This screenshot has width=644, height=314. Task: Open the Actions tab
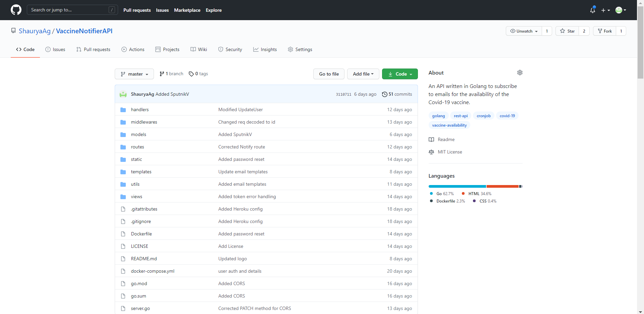[133, 49]
